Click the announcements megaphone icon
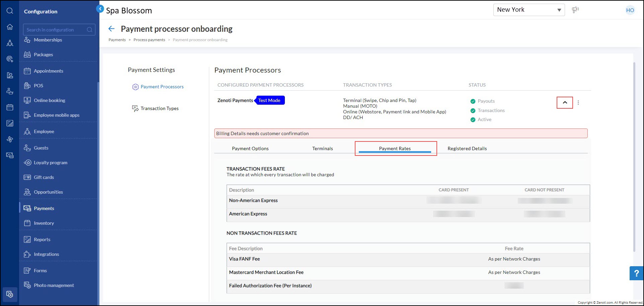 [575, 10]
